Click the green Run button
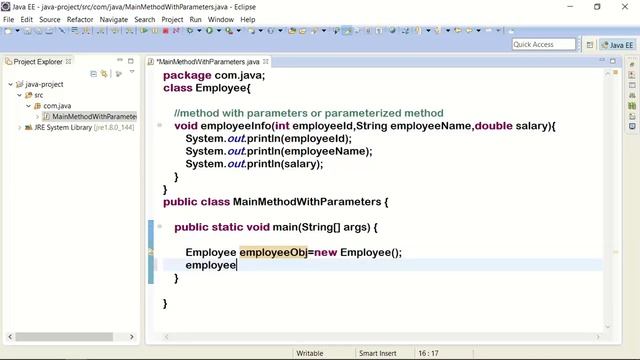The width and height of the screenshot is (640, 360). coord(209,31)
